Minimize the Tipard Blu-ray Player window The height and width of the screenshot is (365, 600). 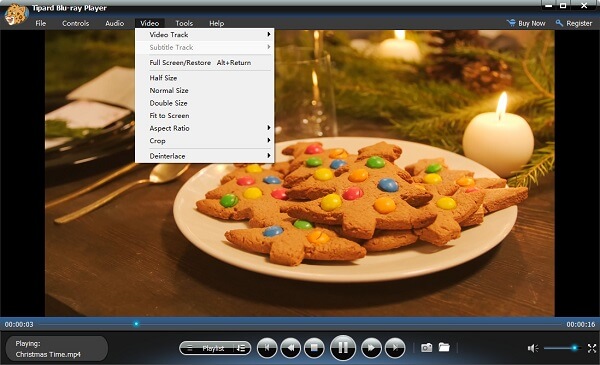[x=549, y=6]
